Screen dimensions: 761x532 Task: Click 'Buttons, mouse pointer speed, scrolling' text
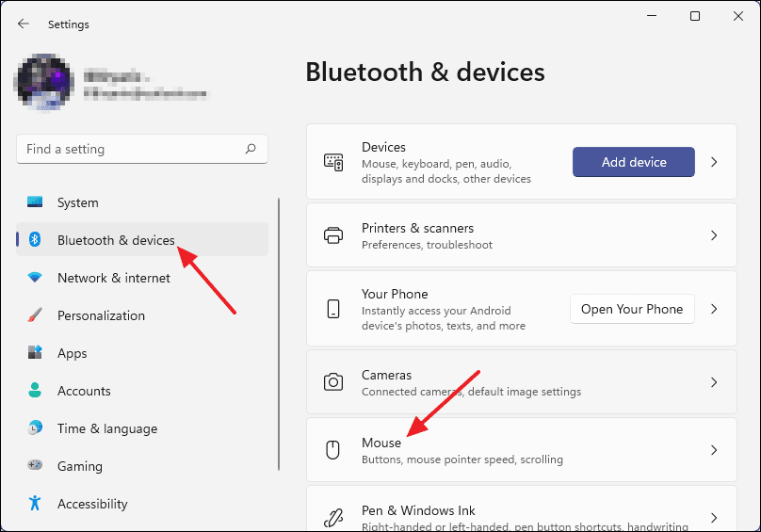[x=462, y=459]
